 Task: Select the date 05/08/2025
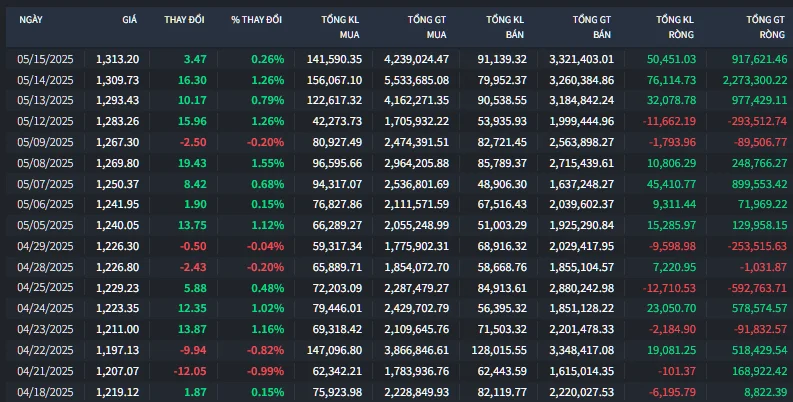point(45,163)
